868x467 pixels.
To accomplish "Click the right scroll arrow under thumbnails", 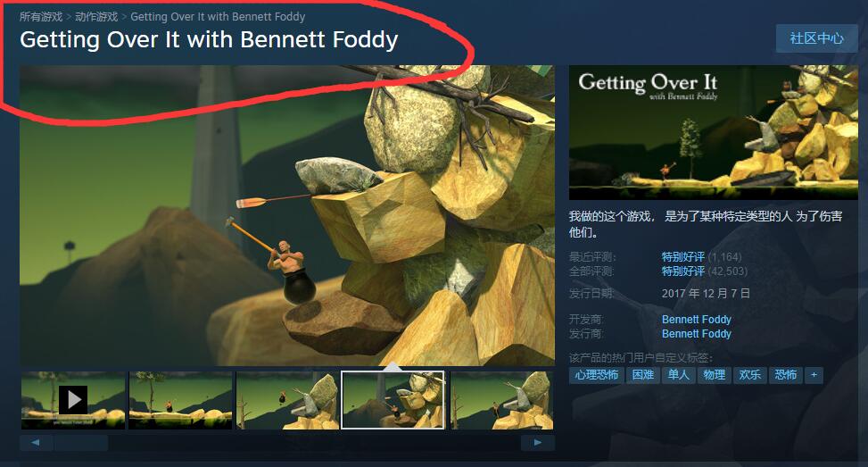I will [538, 443].
